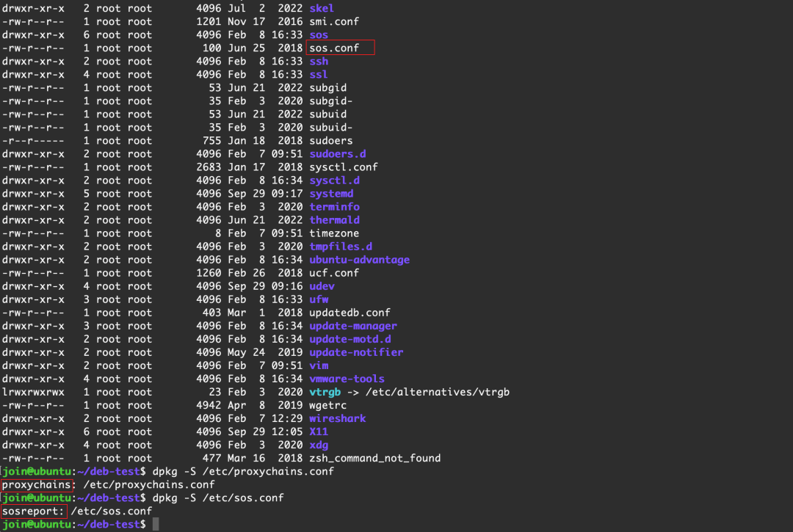The width and height of the screenshot is (793, 532).
Task: Click the 4942 size of wgetrc
Action: (x=209, y=405)
